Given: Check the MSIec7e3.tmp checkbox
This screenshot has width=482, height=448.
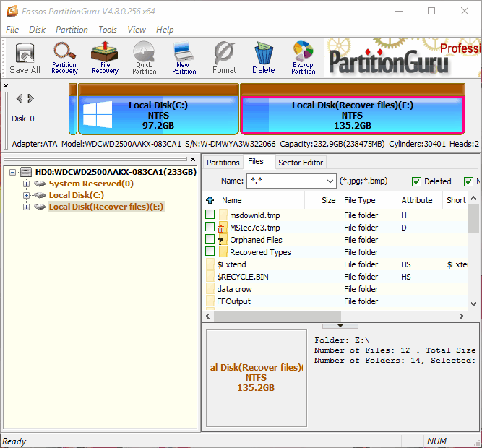Looking at the screenshot, I should tap(210, 227).
